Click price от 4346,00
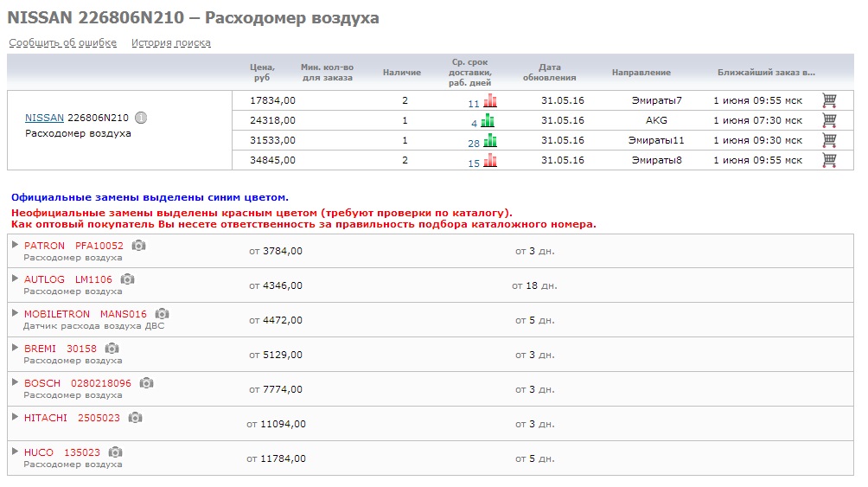This screenshot has height=487, width=868. pos(276,285)
